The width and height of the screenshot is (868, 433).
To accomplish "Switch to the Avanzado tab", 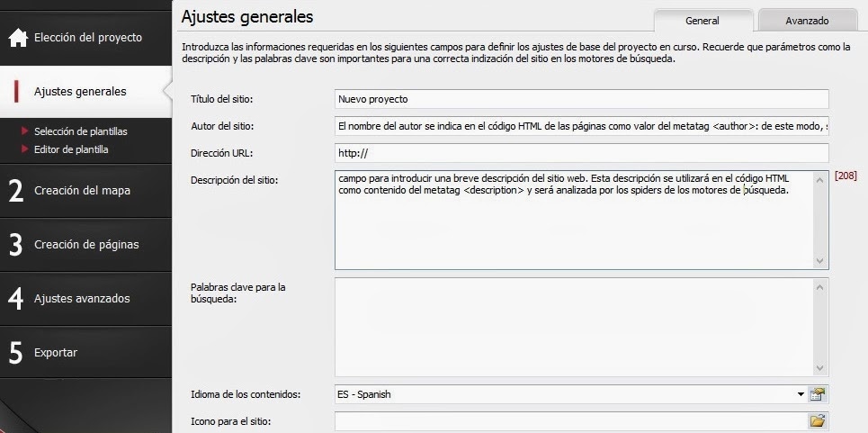I will (807, 21).
